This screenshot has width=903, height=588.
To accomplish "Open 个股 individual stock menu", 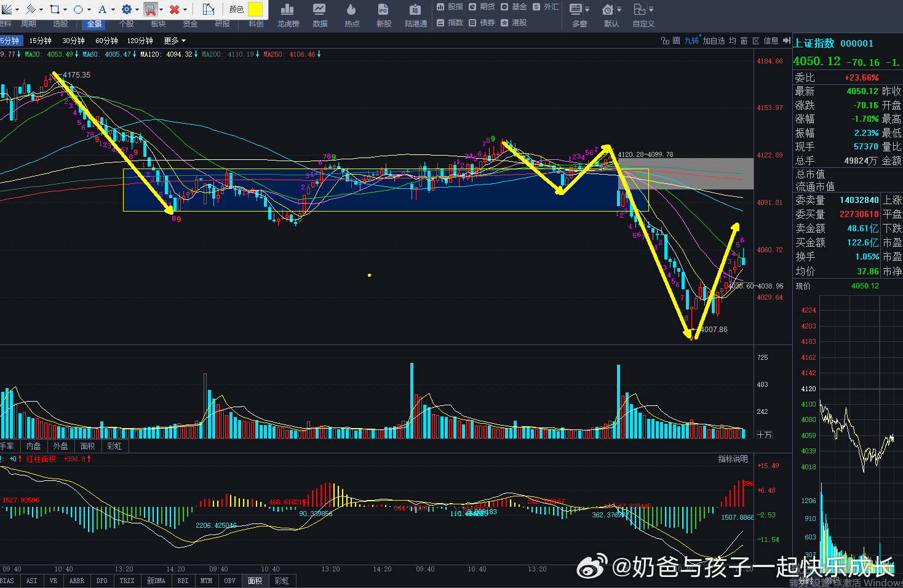I will click(127, 24).
